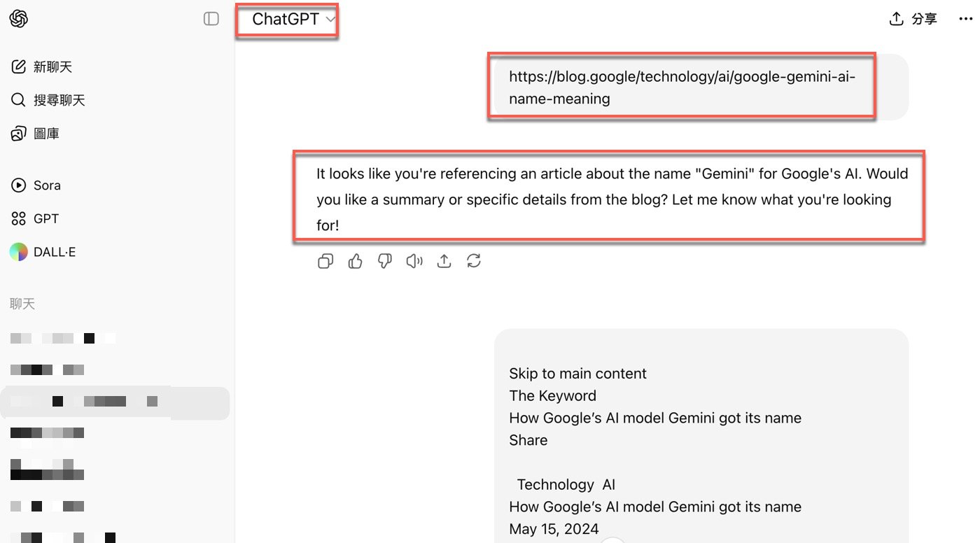Open the GPT explore grid

(x=36, y=219)
